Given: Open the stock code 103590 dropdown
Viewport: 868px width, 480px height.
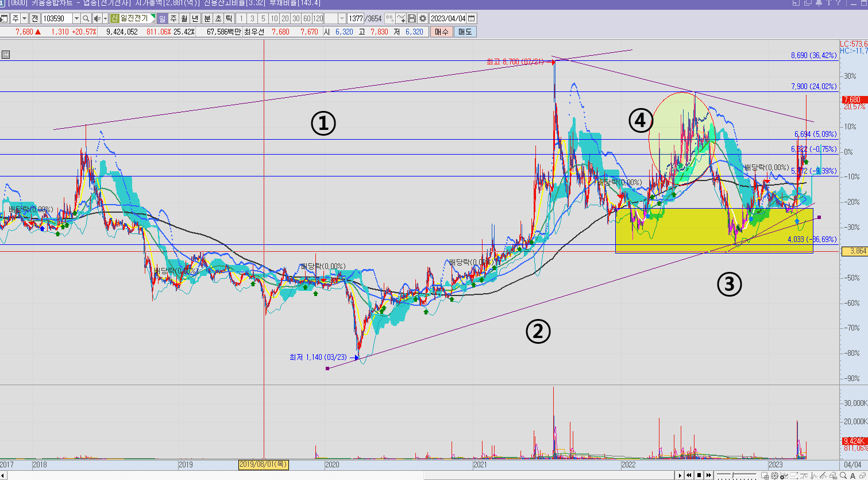Looking at the screenshot, I should tap(76, 18).
